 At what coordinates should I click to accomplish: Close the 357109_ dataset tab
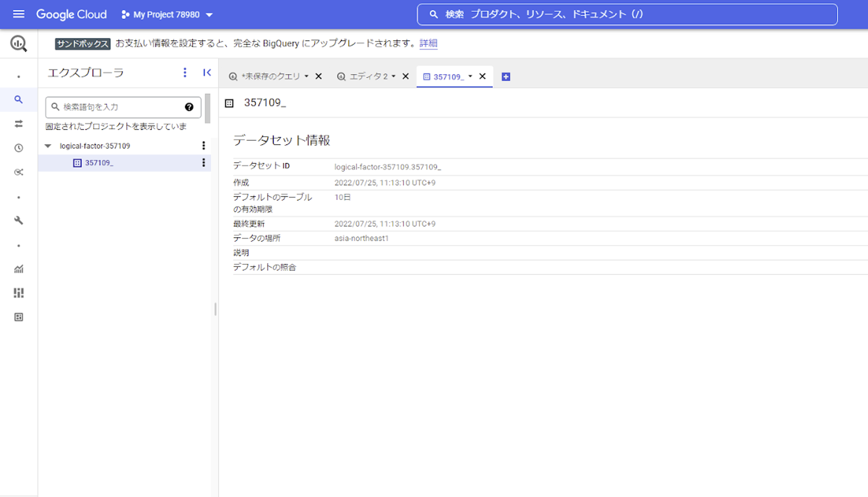pyautogui.click(x=482, y=76)
